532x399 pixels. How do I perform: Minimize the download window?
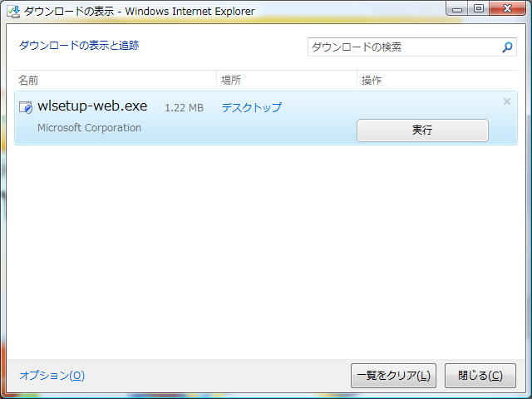[x=457, y=8]
